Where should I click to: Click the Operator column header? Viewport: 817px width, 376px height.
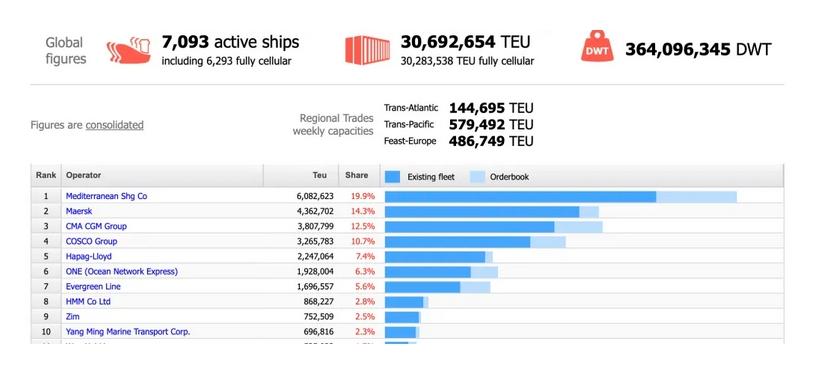pos(162,176)
